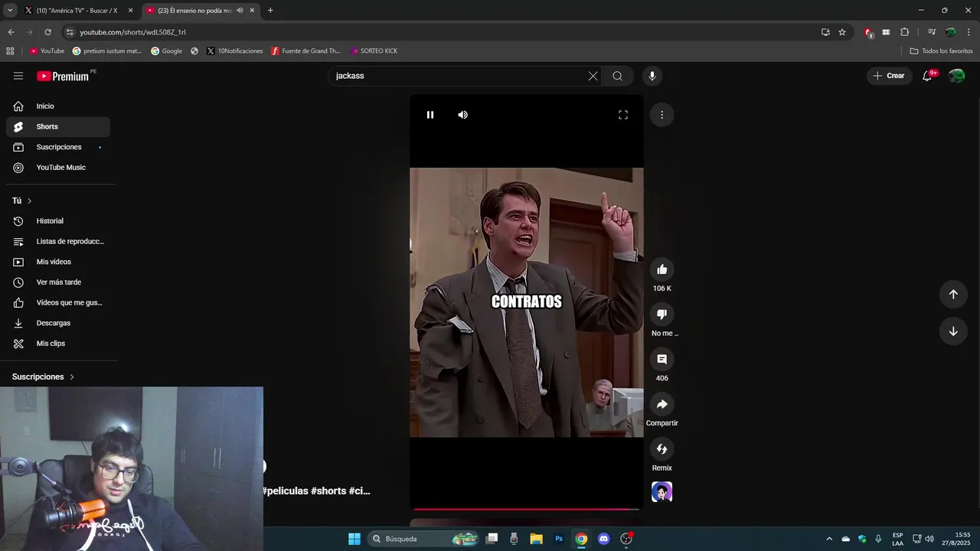Dislike the Short with thumbs down

coord(662,314)
